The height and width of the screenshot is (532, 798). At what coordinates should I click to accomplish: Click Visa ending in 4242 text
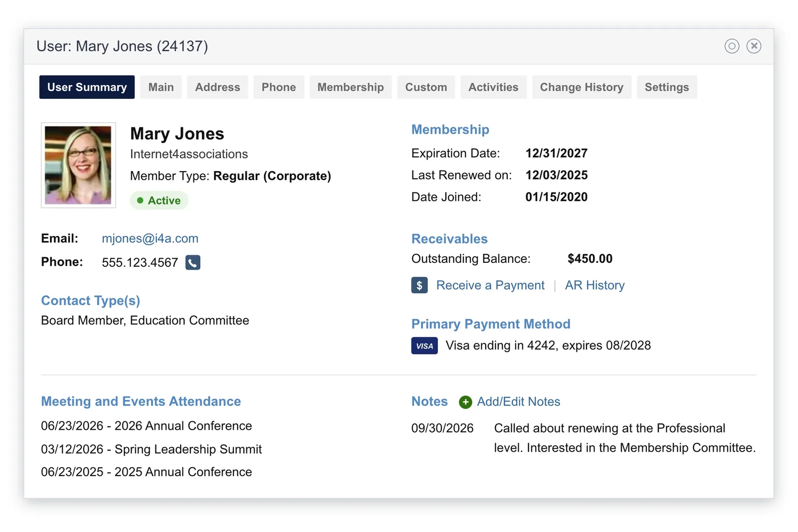[x=548, y=346]
